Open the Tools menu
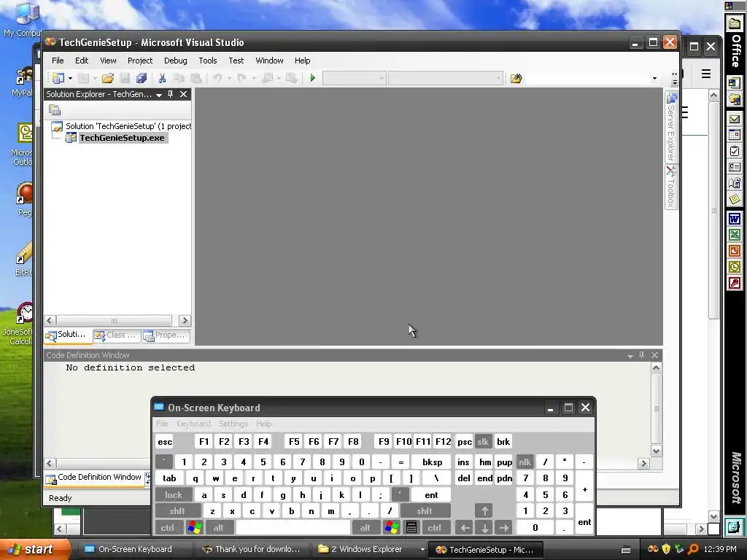 pyautogui.click(x=208, y=61)
